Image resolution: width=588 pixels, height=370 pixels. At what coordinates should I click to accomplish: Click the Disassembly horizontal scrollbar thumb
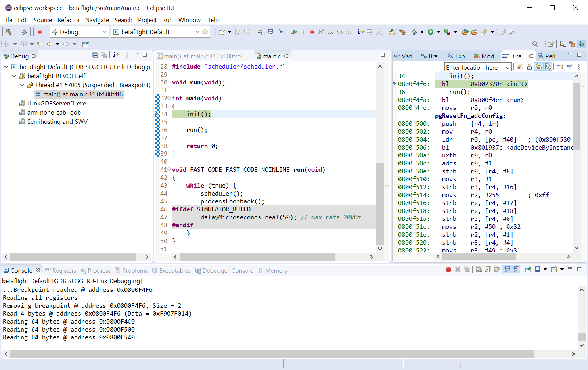479,257
